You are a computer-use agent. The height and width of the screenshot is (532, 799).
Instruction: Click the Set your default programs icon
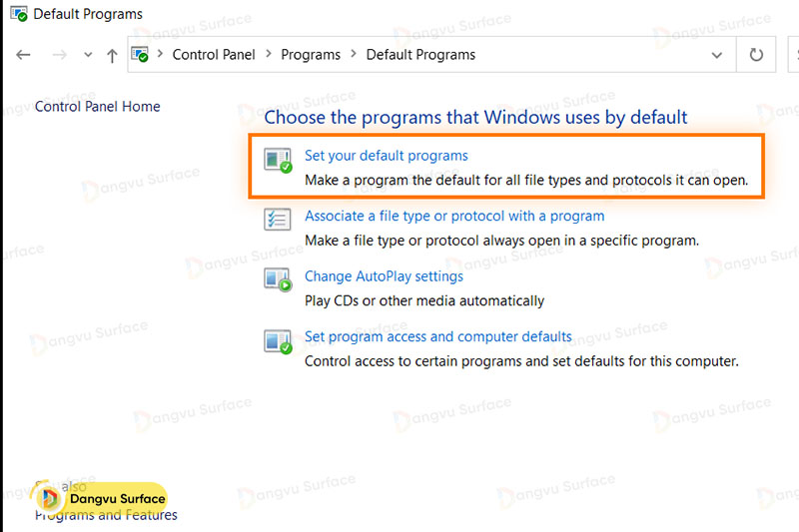point(278,160)
